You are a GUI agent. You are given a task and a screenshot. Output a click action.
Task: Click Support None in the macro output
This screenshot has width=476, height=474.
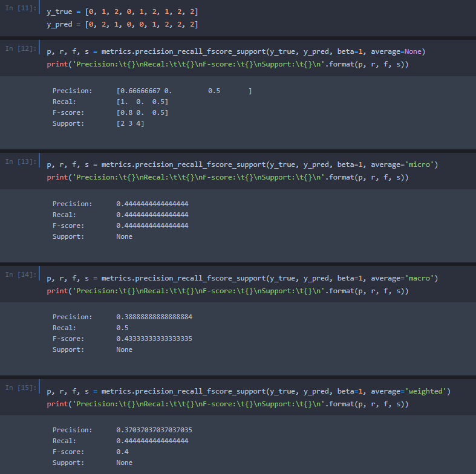point(124,349)
